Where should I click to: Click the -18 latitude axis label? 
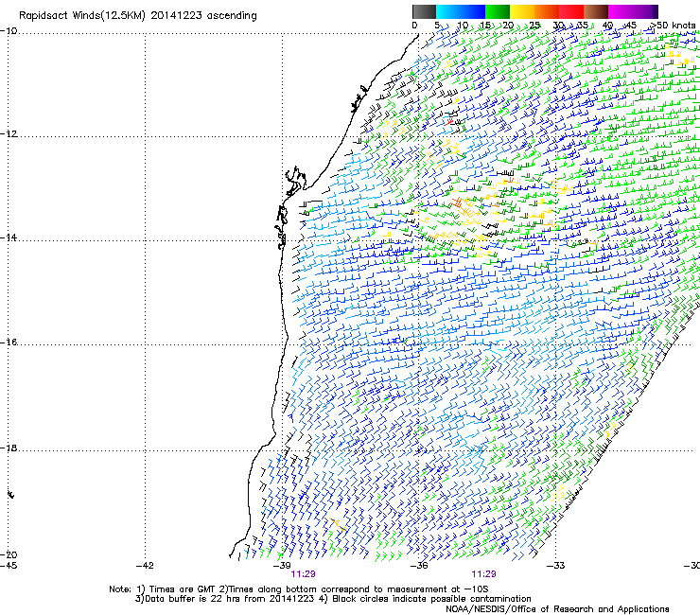tap(9, 448)
